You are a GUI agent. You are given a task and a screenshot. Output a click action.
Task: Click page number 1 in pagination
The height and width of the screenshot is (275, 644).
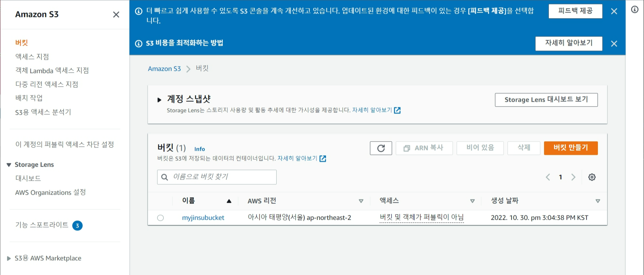560,177
